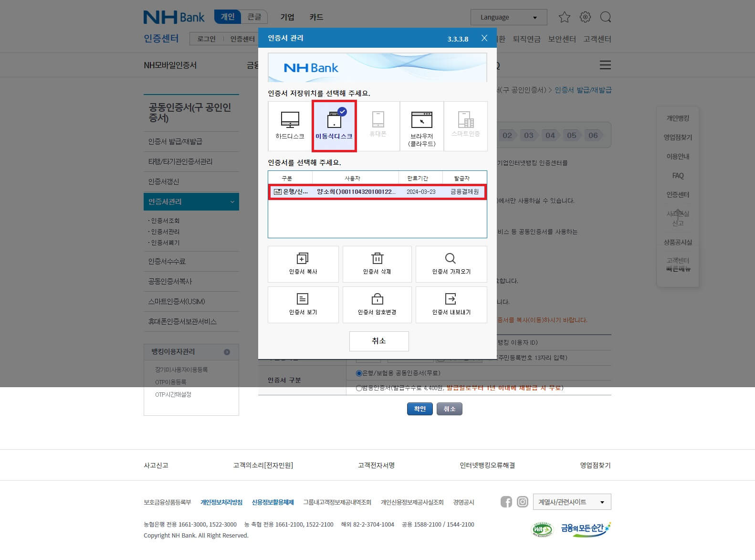Click FAQ in the quick menu
The height and width of the screenshot is (560, 755).
pyautogui.click(x=678, y=176)
